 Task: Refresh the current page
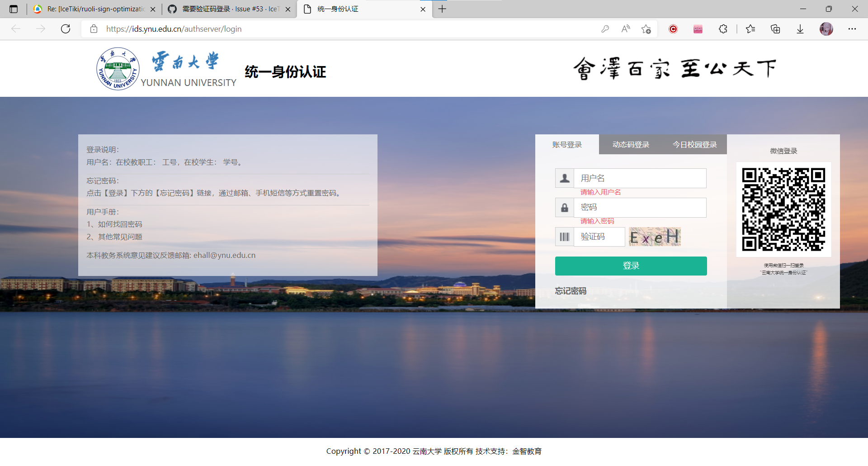tap(65, 29)
